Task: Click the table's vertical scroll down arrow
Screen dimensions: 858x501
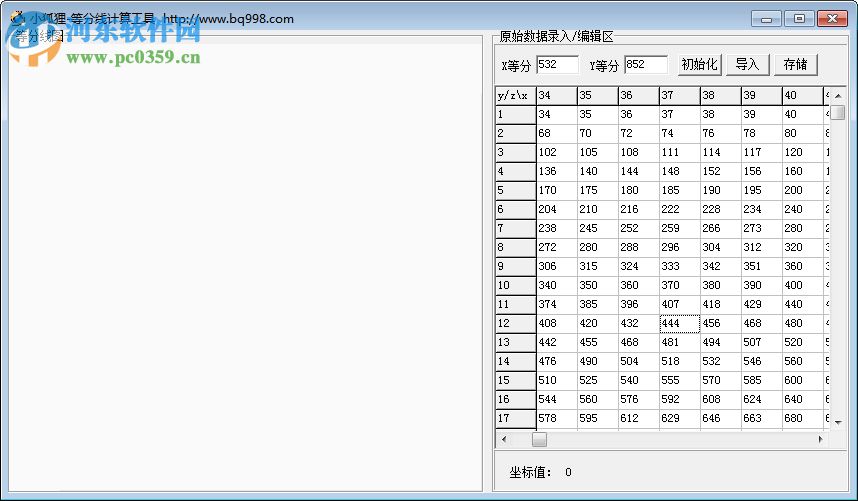Action: click(838, 422)
